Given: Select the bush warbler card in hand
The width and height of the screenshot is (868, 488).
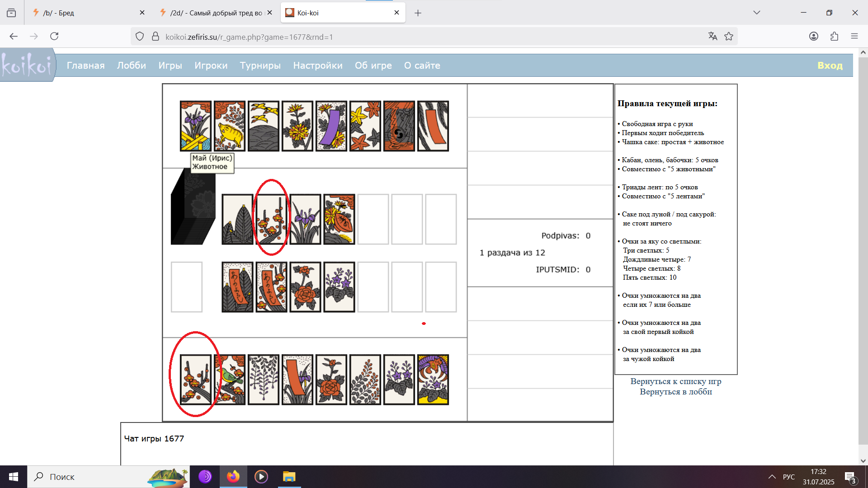Looking at the screenshot, I should pyautogui.click(x=230, y=380).
